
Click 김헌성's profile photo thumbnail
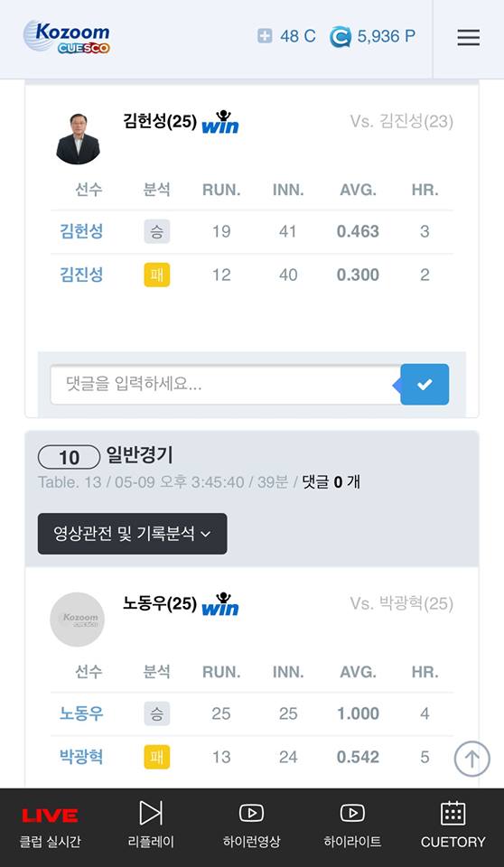tap(78, 138)
